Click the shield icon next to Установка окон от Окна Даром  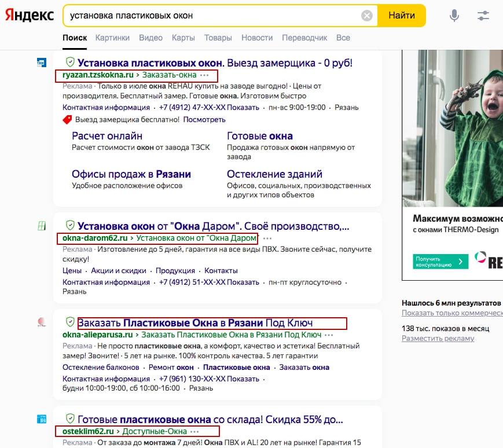click(70, 225)
